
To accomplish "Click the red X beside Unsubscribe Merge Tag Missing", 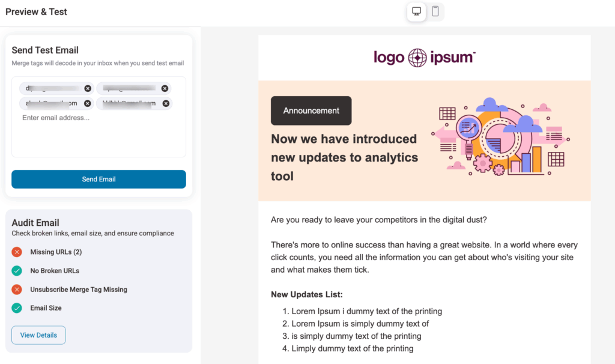I will (17, 289).
